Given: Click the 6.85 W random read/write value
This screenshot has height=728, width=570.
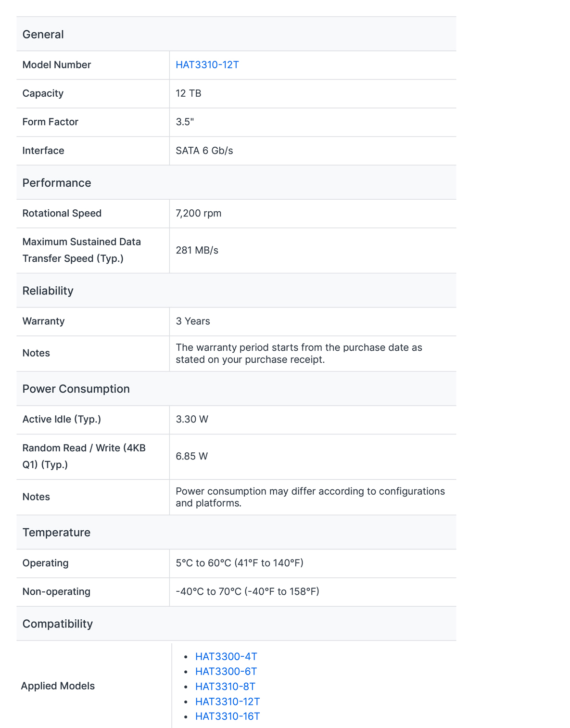Looking at the screenshot, I should point(192,456).
